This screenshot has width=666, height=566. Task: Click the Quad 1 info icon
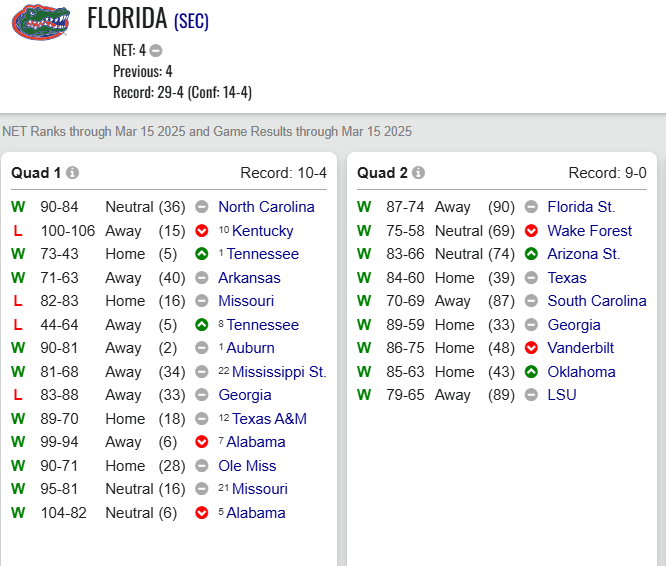[x=73, y=173]
